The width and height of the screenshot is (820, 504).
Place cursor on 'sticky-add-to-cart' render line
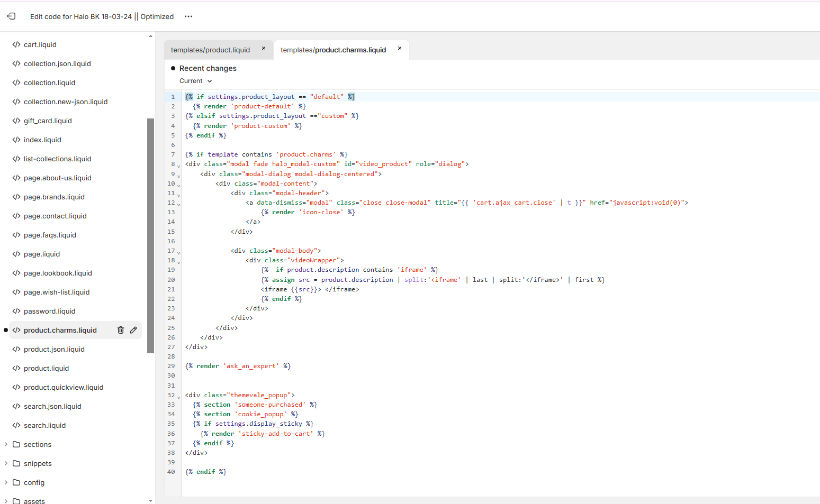(263, 434)
